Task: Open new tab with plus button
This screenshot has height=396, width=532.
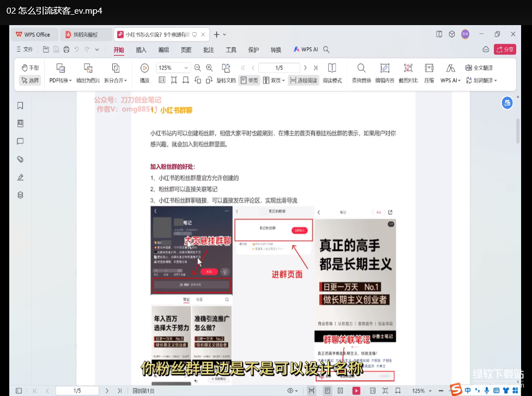Action: (x=216, y=35)
